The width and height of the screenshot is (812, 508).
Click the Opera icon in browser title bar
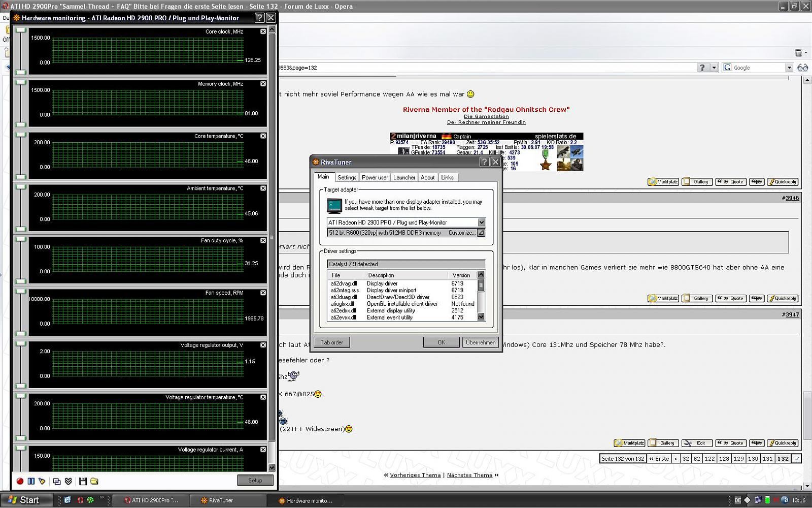pyautogui.click(x=6, y=6)
